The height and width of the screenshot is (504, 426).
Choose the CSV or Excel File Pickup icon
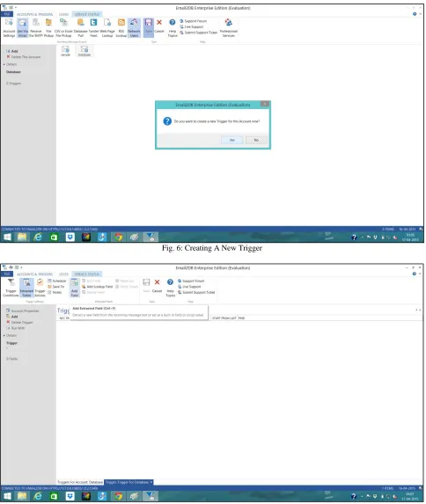pos(63,28)
